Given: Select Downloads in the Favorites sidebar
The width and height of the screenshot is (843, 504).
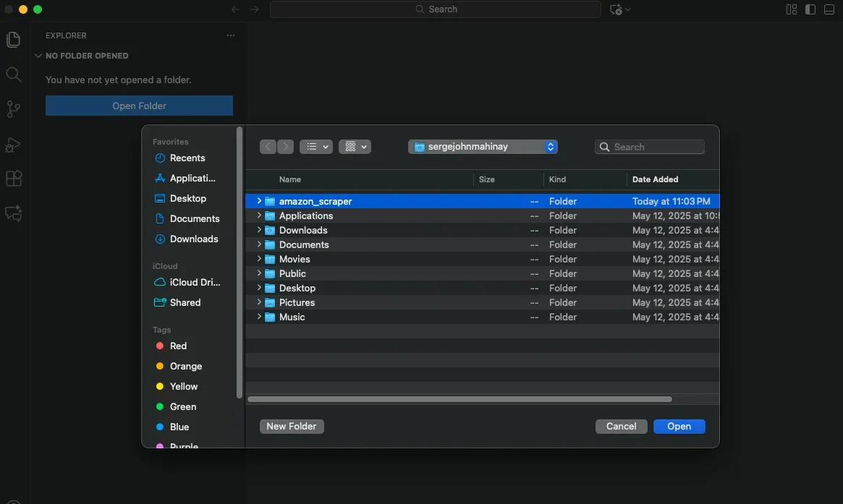Looking at the screenshot, I should [x=193, y=239].
